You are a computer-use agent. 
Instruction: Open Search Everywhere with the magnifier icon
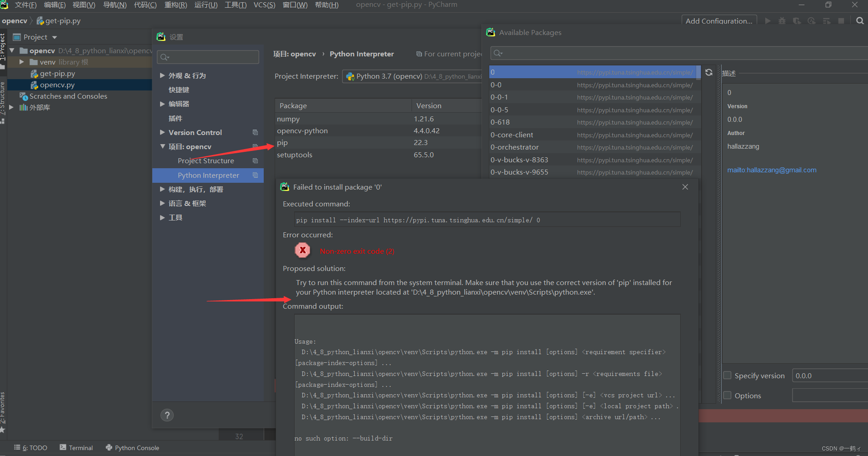point(860,21)
